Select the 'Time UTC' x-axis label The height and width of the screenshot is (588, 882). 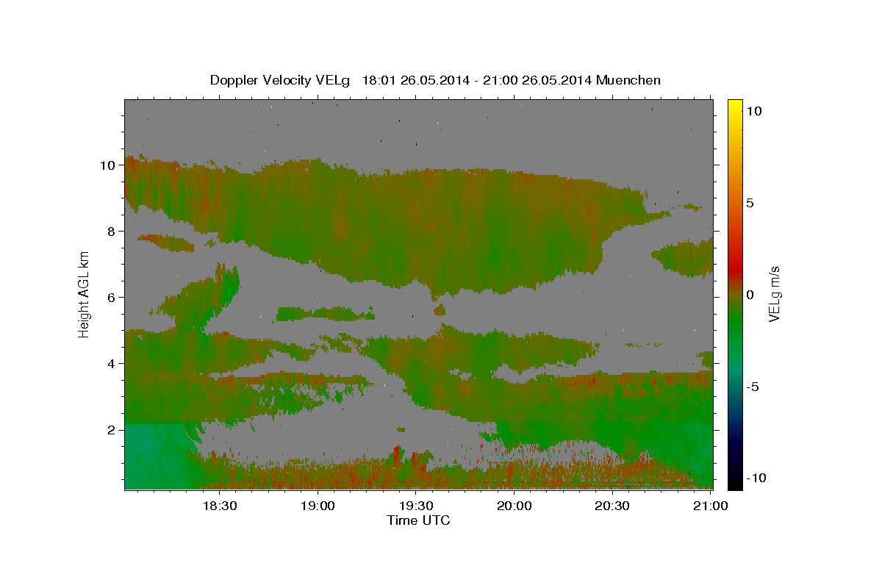click(x=418, y=520)
